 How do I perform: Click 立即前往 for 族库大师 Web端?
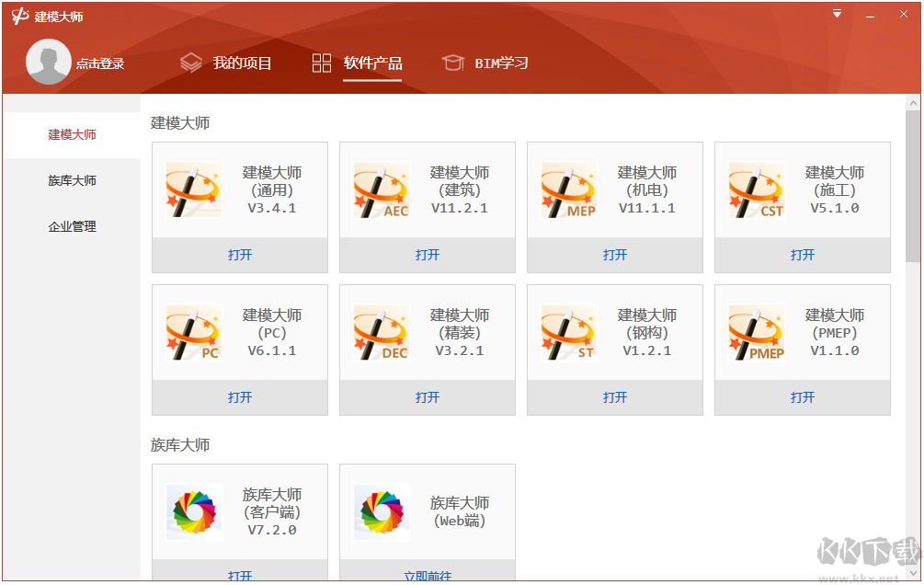(x=428, y=573)
